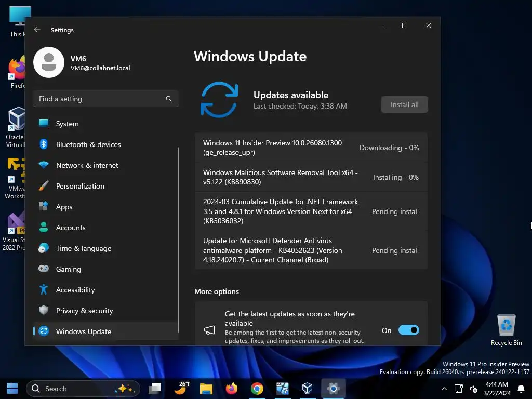Launch Firefox from the taskbar
This screenshot has height=399, width=532.
pos(231,389)
